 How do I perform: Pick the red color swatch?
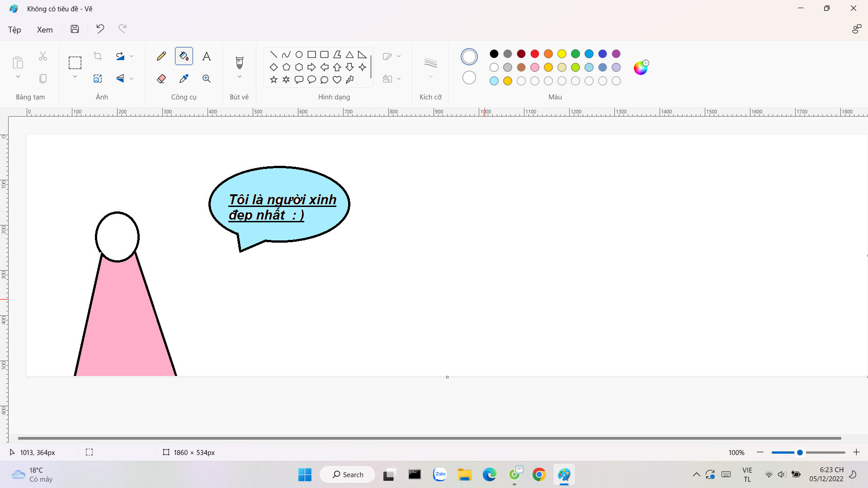tap(535, 54)
